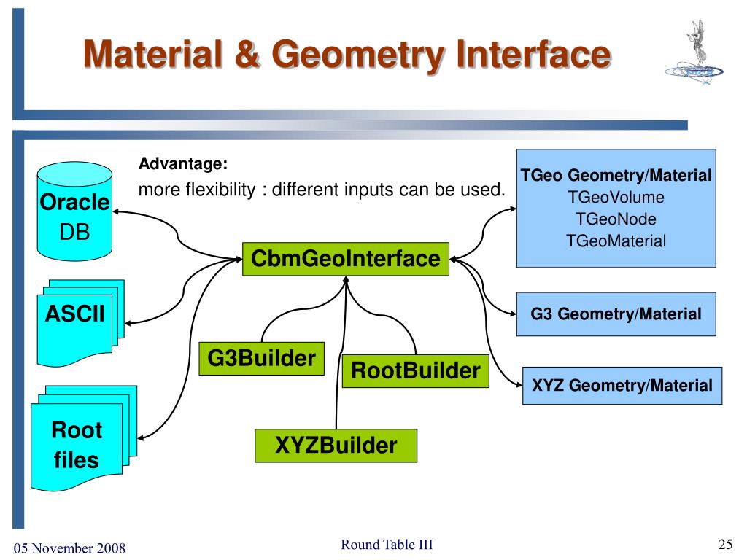Select the ASCII document stack shape

[80, 323]
